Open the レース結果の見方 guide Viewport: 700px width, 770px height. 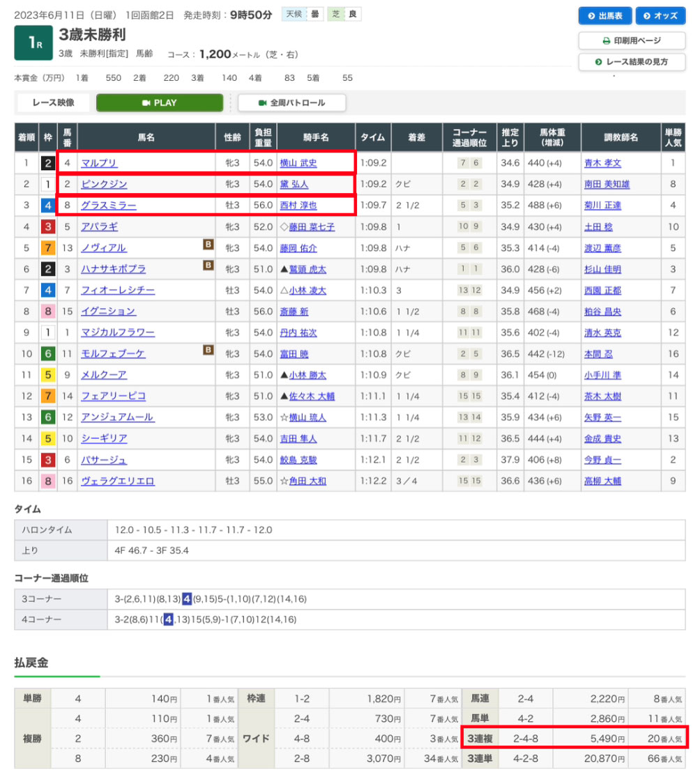tap(632, 62)
